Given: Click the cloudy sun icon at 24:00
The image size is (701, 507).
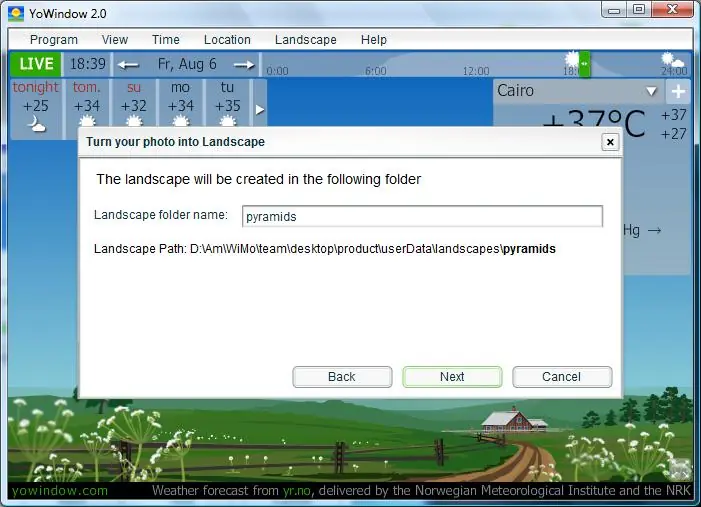Looking at the screenshot, I should [x=672, y=60].
